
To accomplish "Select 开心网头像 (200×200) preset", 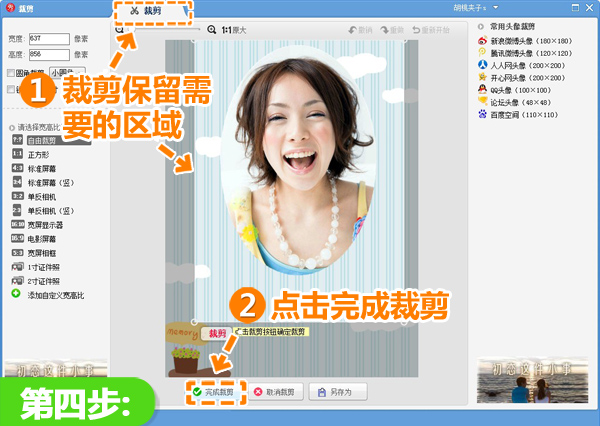I will [521, 78].
